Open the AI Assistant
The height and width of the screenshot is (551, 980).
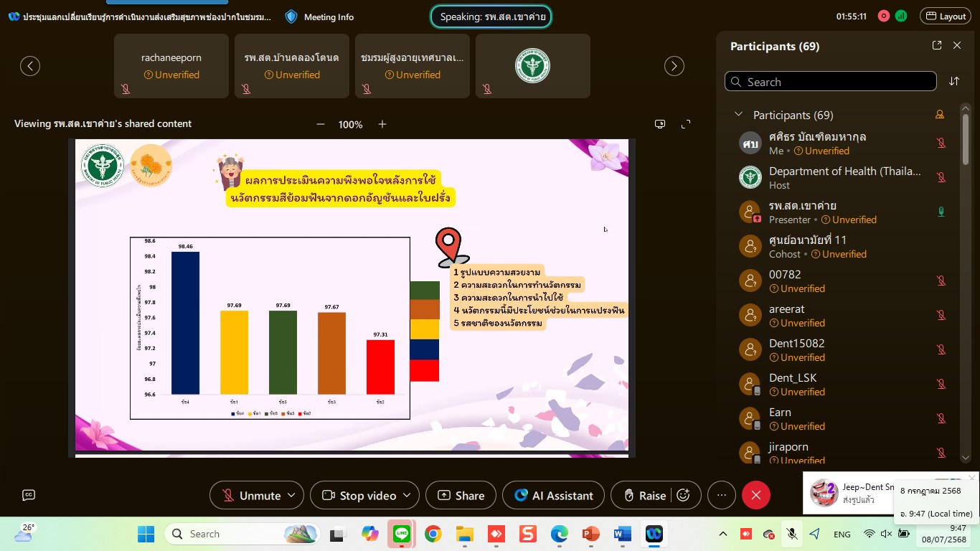[x=553, y=495]
